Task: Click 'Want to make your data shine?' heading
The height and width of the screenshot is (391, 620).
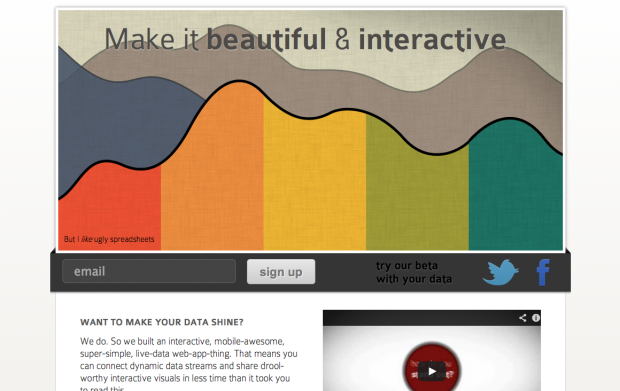Action: point(162,322)
